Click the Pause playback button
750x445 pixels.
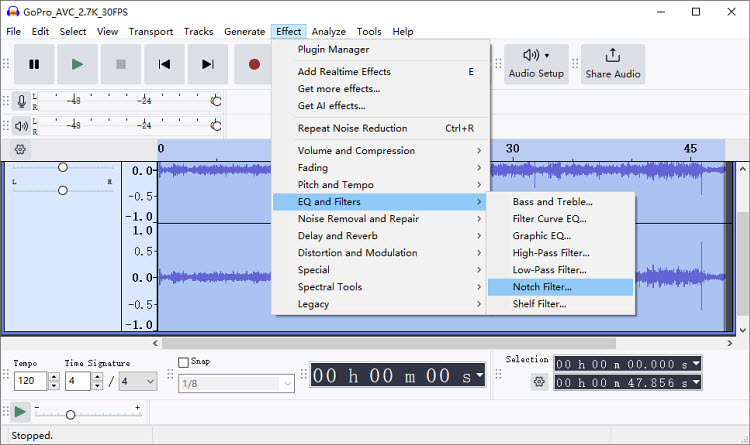click(x=34, y=64)
